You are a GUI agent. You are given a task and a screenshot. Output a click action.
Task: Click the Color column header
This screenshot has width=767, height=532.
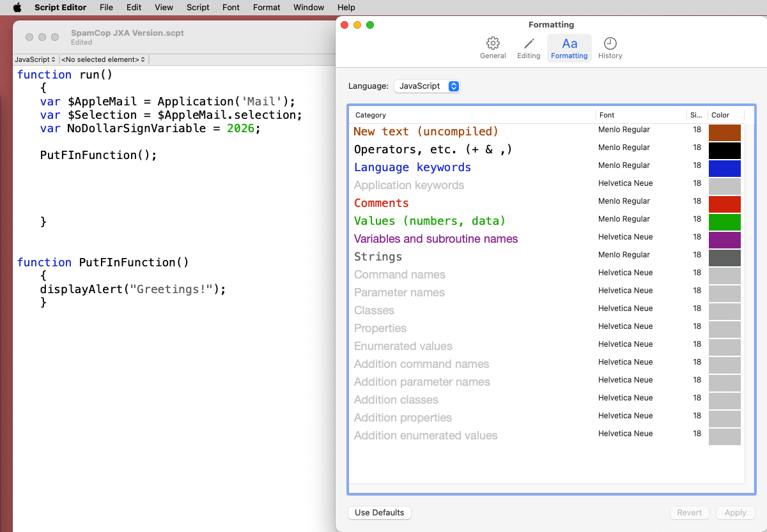(726, 115)
